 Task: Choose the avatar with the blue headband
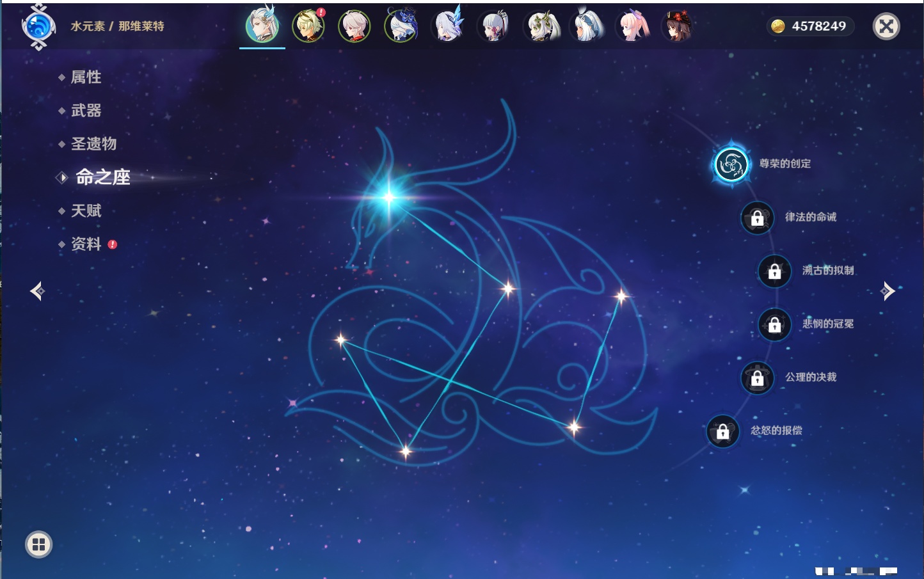[x=586, y=26]
